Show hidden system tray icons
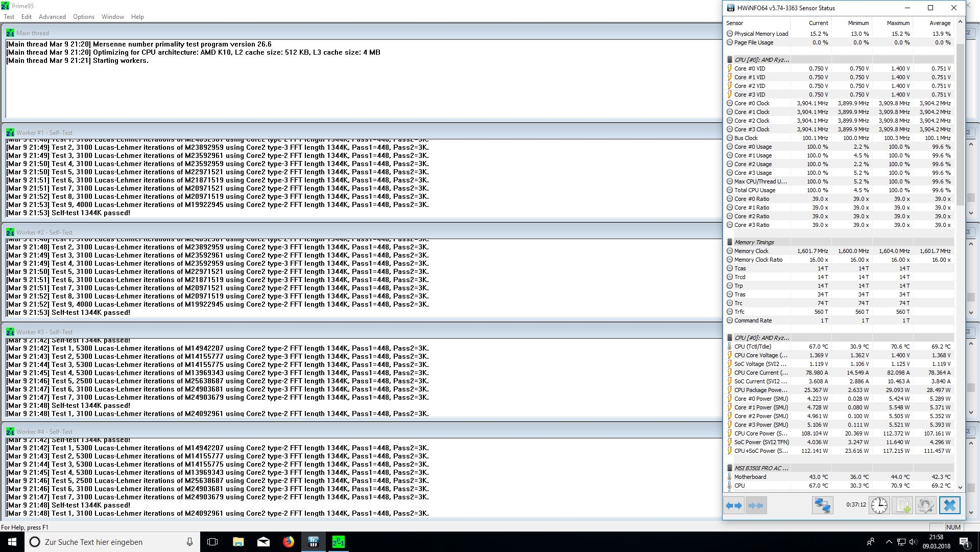Screen dimensions: 980x552 (889, 542)
